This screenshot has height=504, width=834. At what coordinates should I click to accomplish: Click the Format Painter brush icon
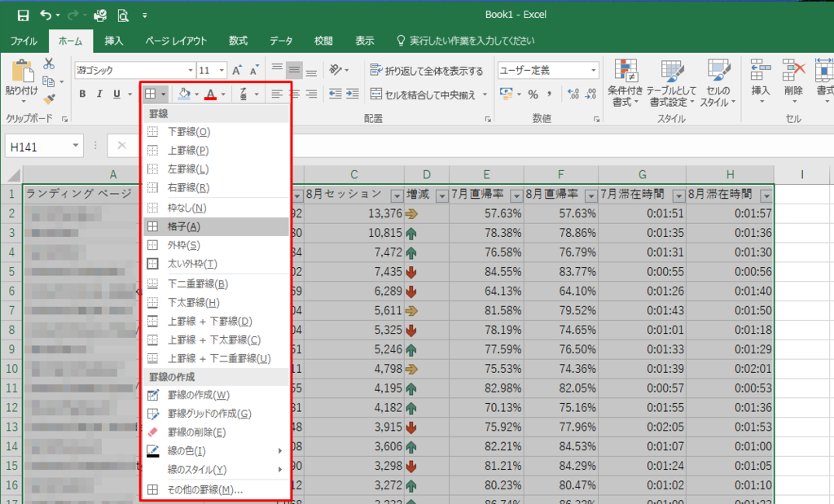(x=49, y=99)
